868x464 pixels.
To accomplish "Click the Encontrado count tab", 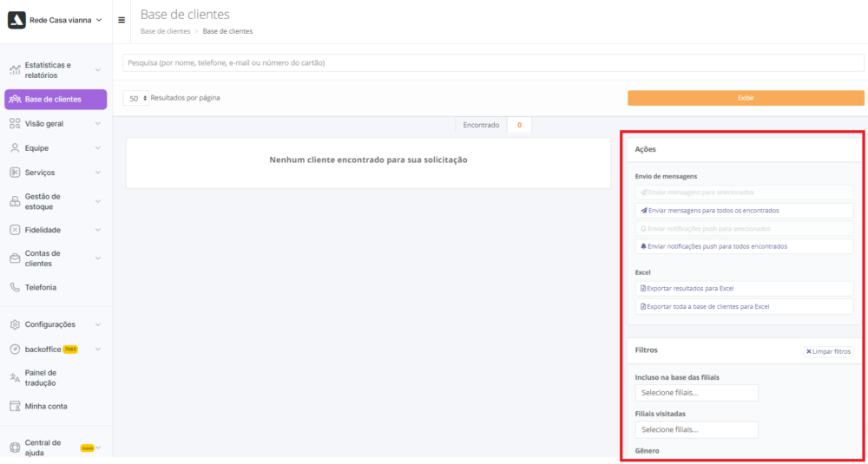I will 493,126.
